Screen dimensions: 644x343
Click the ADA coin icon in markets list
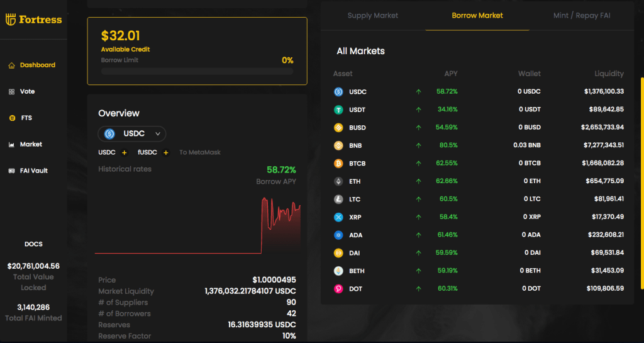point(338,235)
